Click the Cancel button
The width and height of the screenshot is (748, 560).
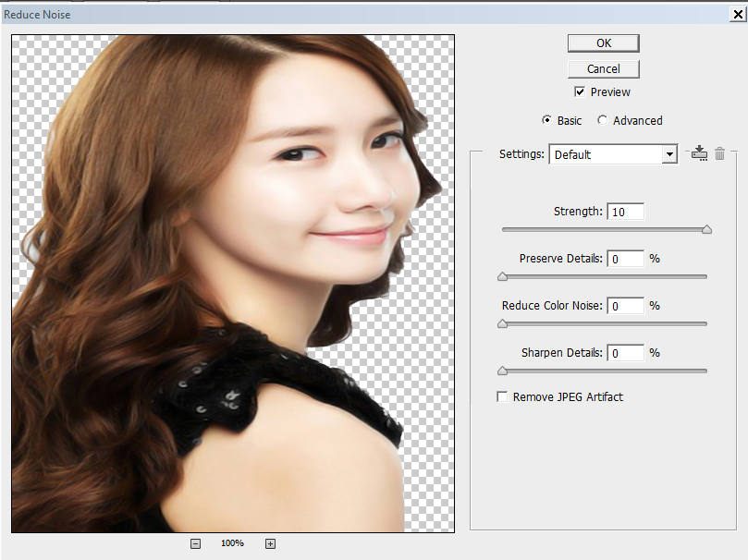(x=604, y=69)
